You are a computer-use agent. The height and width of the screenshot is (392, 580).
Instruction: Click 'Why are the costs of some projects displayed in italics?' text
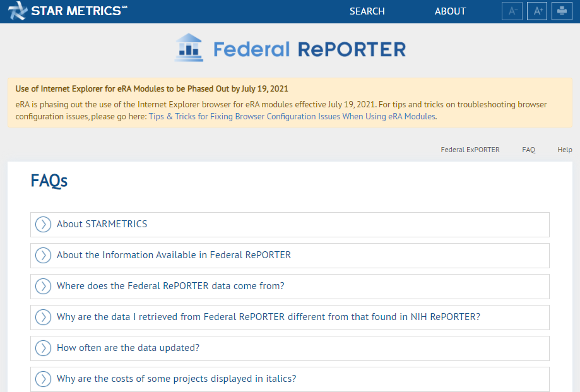pyautogui.click(x=177, y=379)
